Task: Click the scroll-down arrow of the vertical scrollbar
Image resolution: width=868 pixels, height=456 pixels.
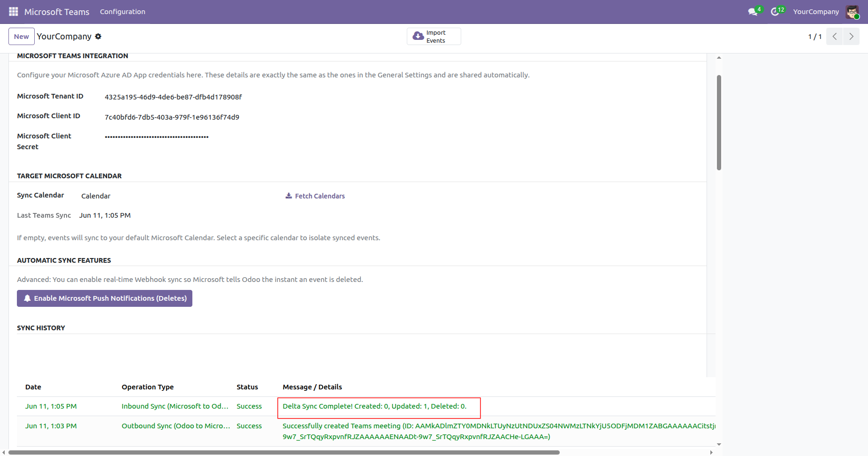Action: pos(719,444)
